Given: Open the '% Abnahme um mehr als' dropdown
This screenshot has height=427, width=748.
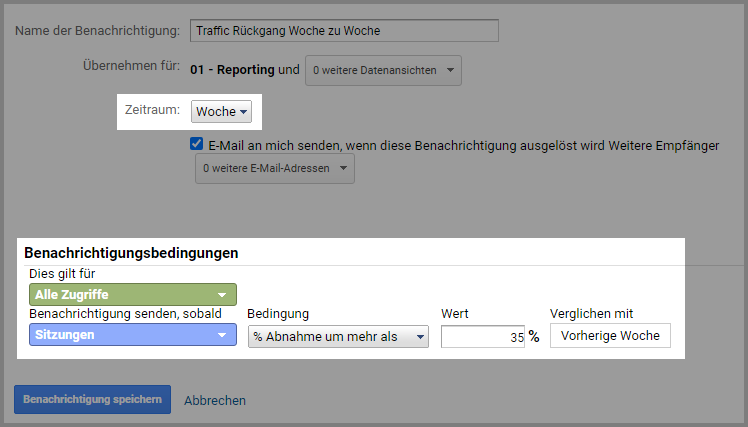Looking at the screenshot, I should (338, 336).
